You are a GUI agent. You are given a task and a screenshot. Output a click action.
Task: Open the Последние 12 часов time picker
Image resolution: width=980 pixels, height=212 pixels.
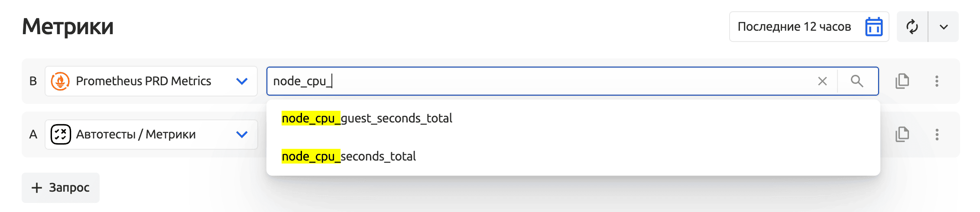coord(794,27)
